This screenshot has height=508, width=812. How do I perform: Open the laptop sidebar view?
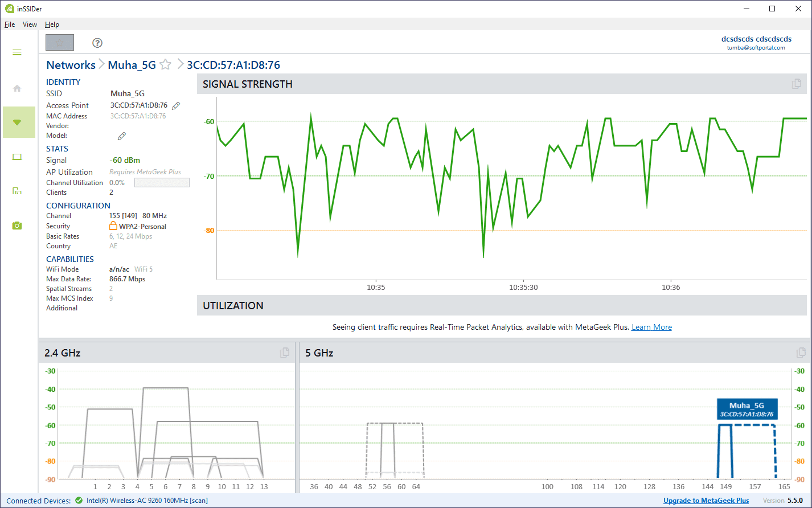[17, 157]
